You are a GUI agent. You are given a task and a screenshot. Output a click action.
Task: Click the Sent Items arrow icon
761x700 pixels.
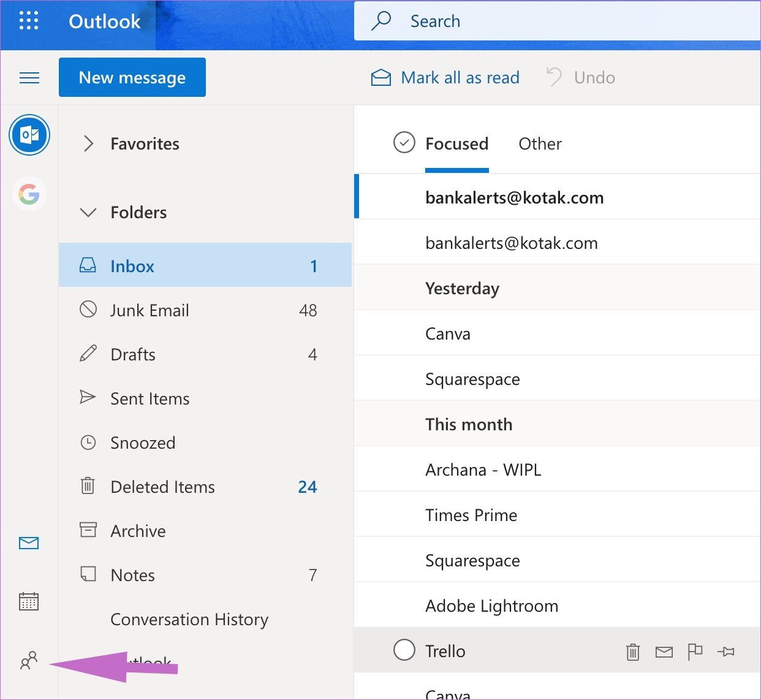click(88, 397)
